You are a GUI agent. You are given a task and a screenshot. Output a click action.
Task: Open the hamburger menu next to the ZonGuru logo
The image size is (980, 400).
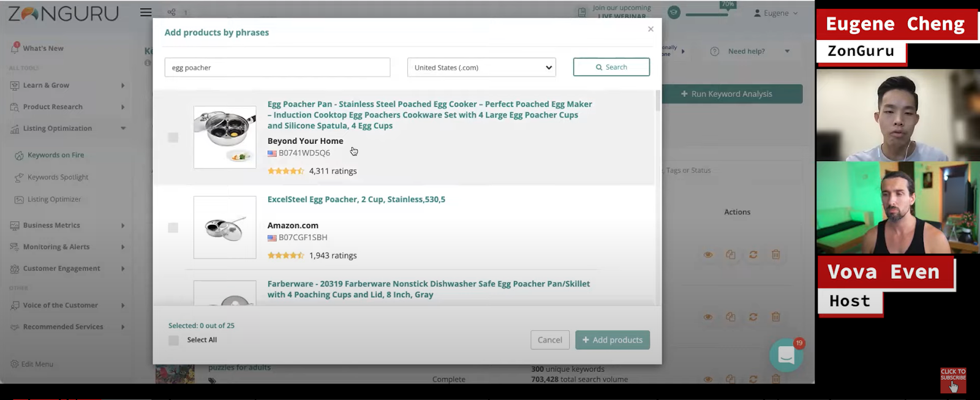click(146, 12)
